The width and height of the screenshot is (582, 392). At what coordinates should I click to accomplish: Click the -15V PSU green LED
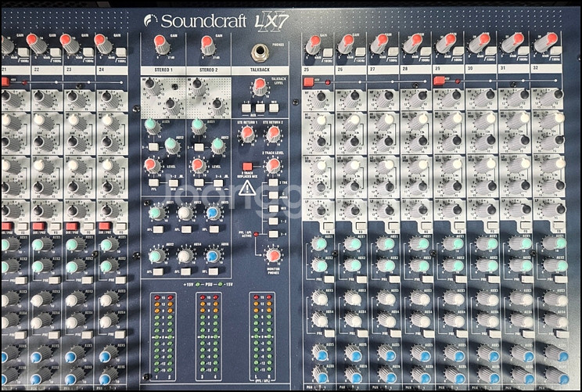coord(221,284)
